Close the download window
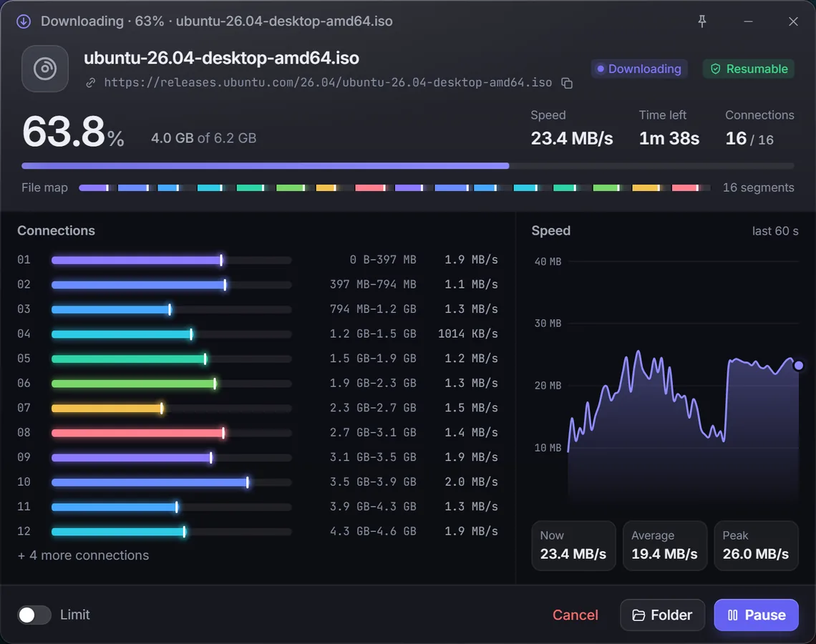816x644 pixels. coord(793,21)
